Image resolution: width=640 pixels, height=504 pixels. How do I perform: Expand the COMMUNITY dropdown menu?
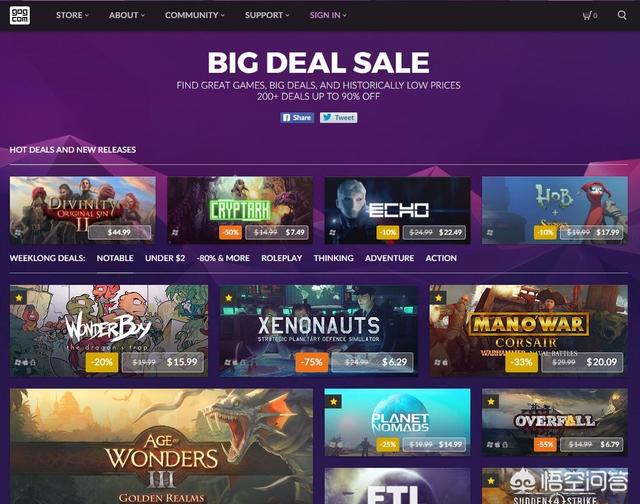pos(195,15)
